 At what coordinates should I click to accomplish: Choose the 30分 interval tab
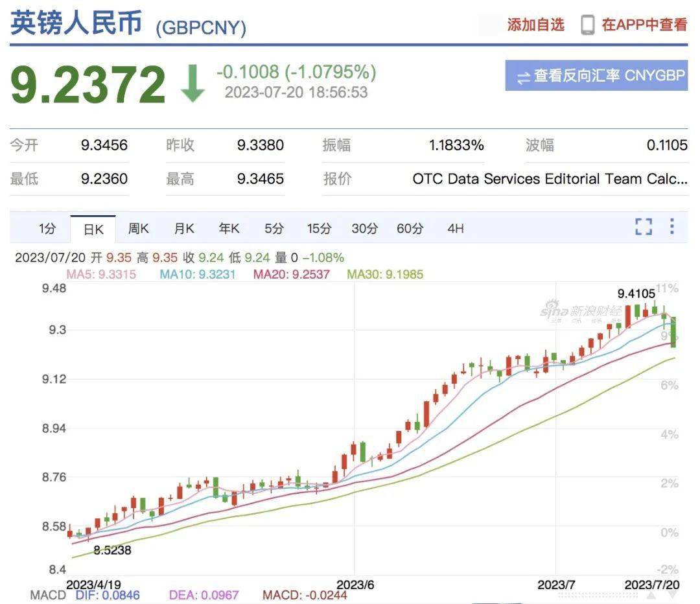364,229
